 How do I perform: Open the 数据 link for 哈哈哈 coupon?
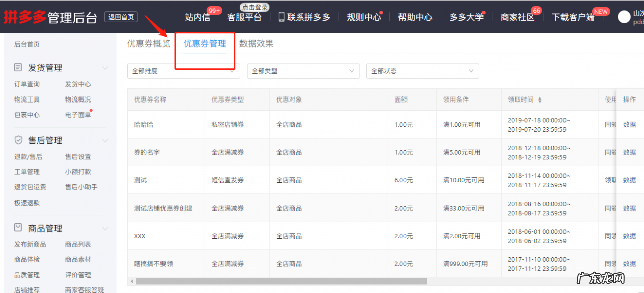[x=629, y=124]
